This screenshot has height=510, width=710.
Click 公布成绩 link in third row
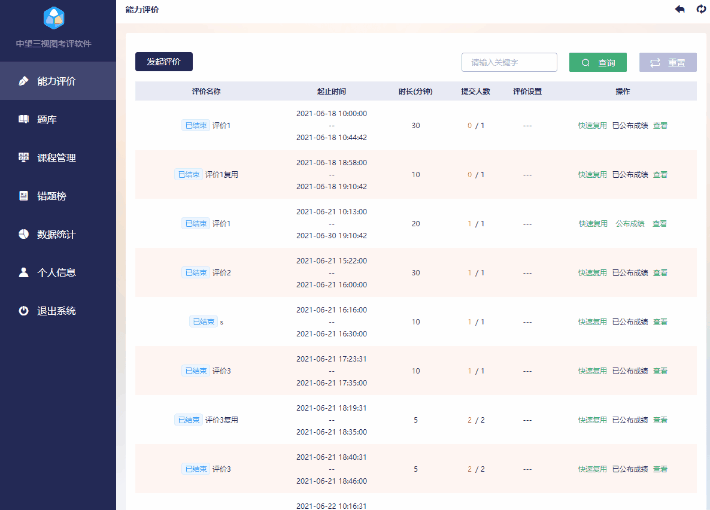click(630, 224)
